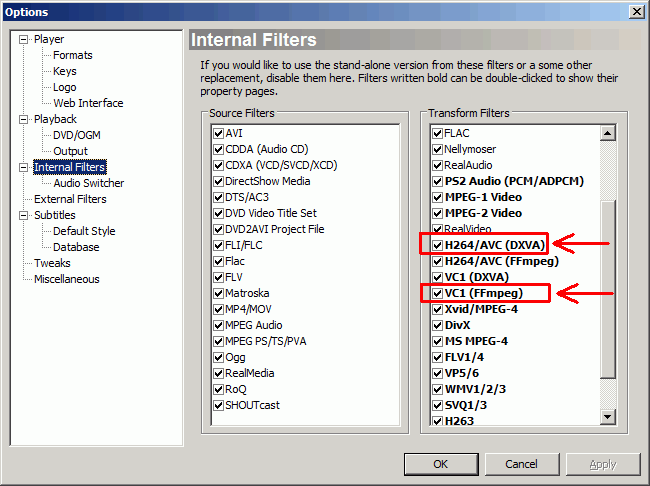This screenshot has height=486, width=650.
Task: Go to the Output settings page
Action: click(70, 151)
